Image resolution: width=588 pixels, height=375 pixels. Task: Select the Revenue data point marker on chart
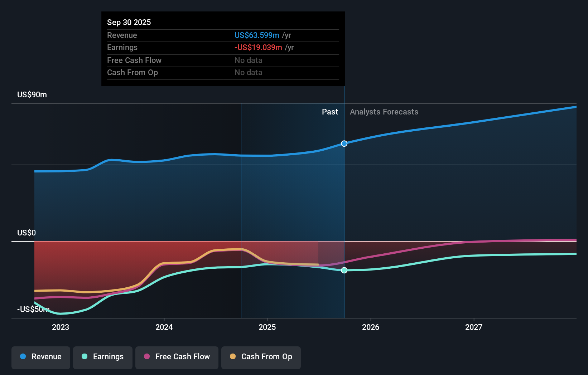(344, 143)
